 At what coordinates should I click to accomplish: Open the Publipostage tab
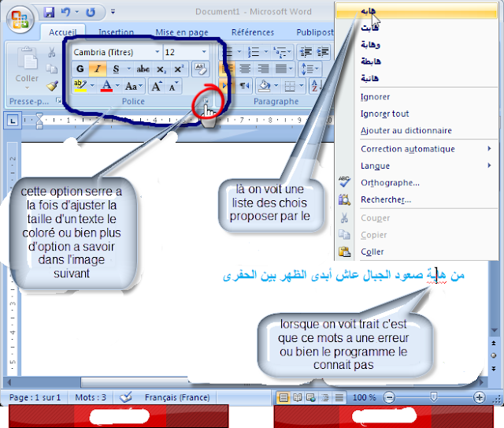tap(314, 32)
